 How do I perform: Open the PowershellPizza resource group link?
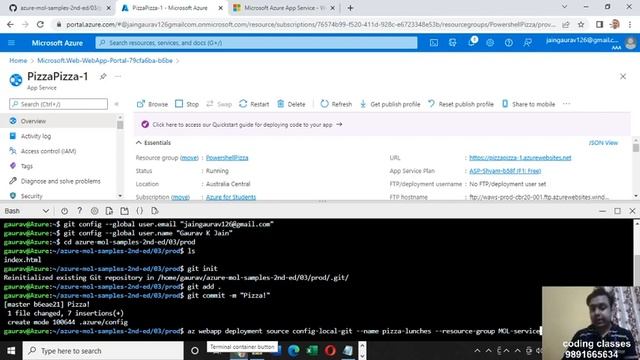pyautogui.click(x=227, y=158)
